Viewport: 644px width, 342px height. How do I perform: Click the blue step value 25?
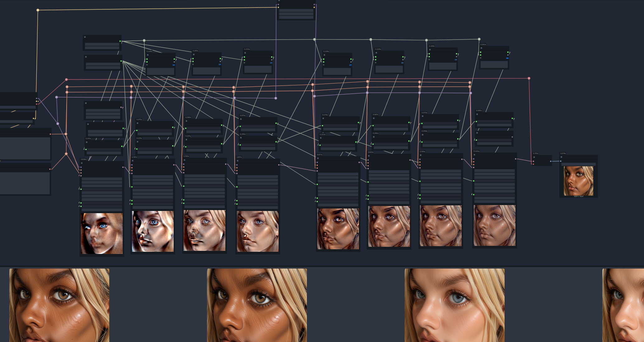point(350,65)
